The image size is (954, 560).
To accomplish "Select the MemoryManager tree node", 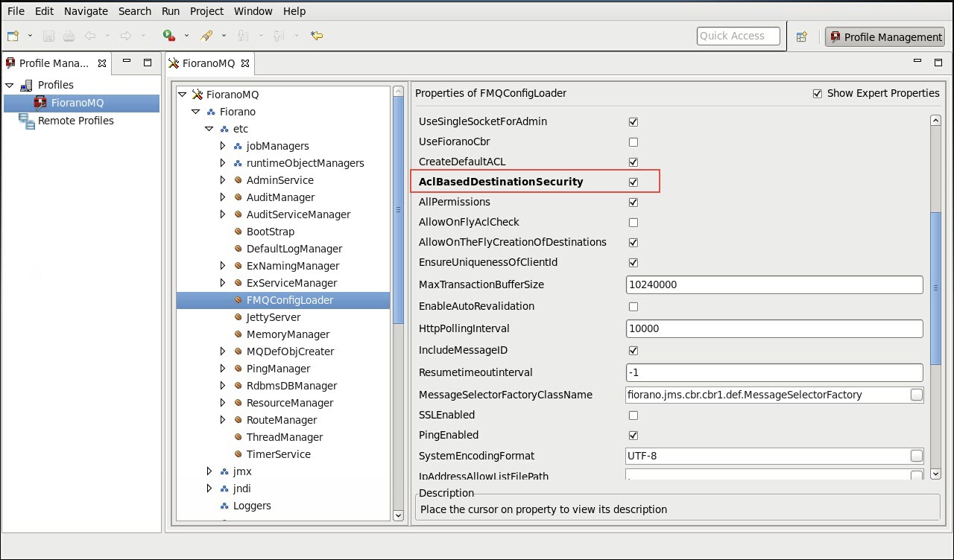I will click(288, 334).
